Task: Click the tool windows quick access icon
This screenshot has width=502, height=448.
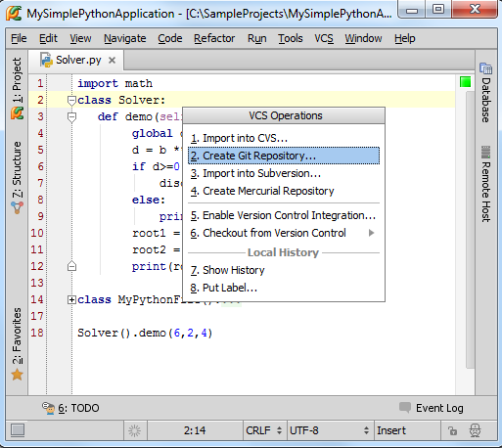Action: pos(18,430)
